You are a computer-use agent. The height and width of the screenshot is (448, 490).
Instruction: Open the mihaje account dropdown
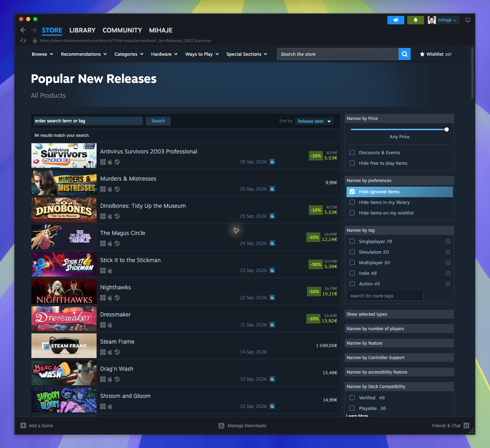pos(447,20)
